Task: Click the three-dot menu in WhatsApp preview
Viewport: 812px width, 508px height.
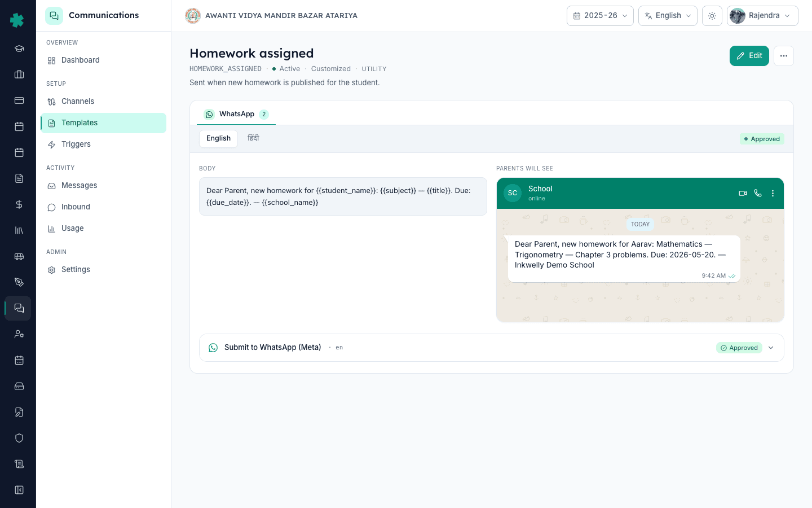Action: point(773,193)
